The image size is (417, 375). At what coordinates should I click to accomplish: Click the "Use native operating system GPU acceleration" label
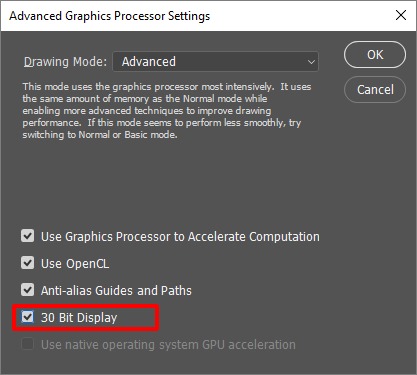(x=168, y=345)
